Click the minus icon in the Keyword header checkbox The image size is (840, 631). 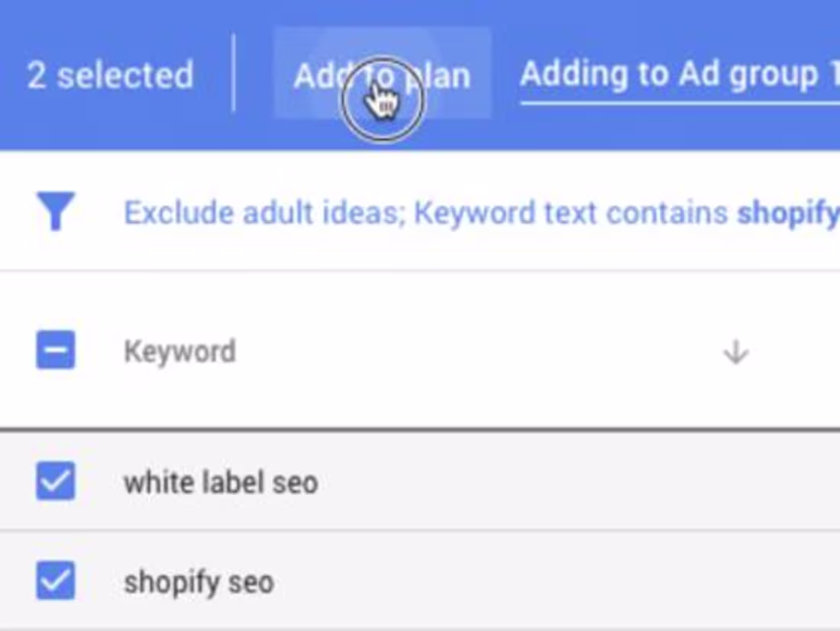(53, 351)
